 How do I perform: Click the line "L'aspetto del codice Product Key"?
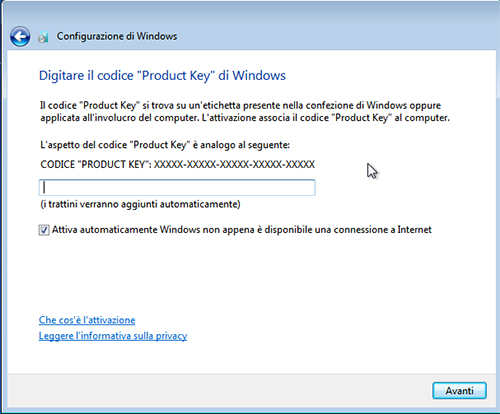click(165, 145)
